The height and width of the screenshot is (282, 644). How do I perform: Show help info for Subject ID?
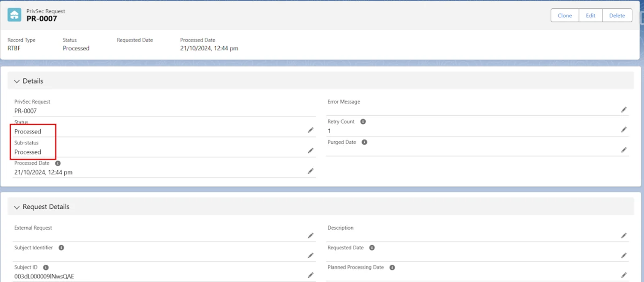coord(46,268)
